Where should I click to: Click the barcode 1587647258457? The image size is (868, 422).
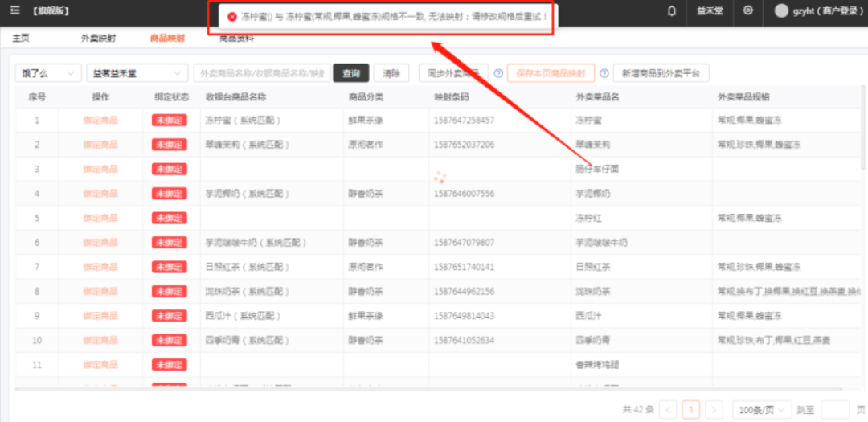[x=465, y=121]
